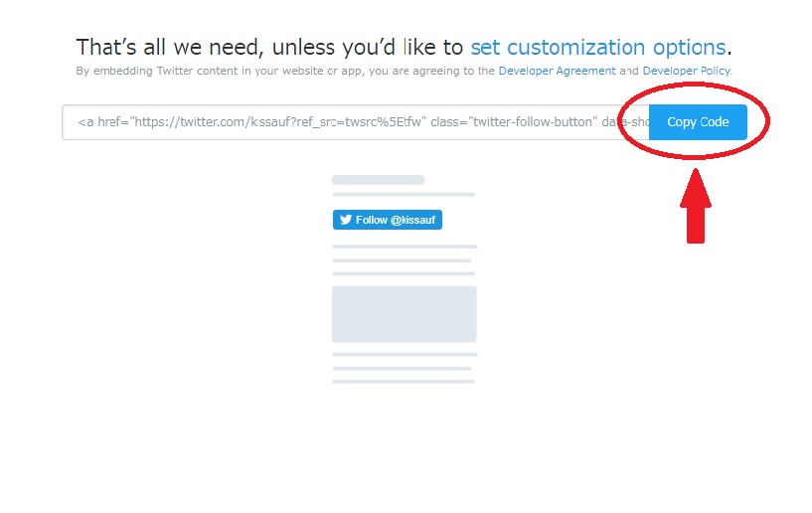Click the twitter-follow-button class text in the code
This screenshot has height=513, width=812.
pyautogui.click(x=532, y=122)
